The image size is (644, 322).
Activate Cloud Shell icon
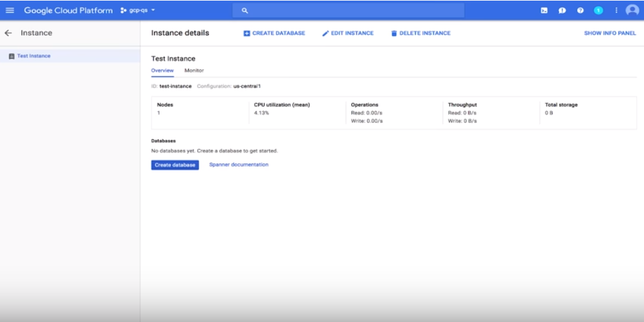pos(544,11)
